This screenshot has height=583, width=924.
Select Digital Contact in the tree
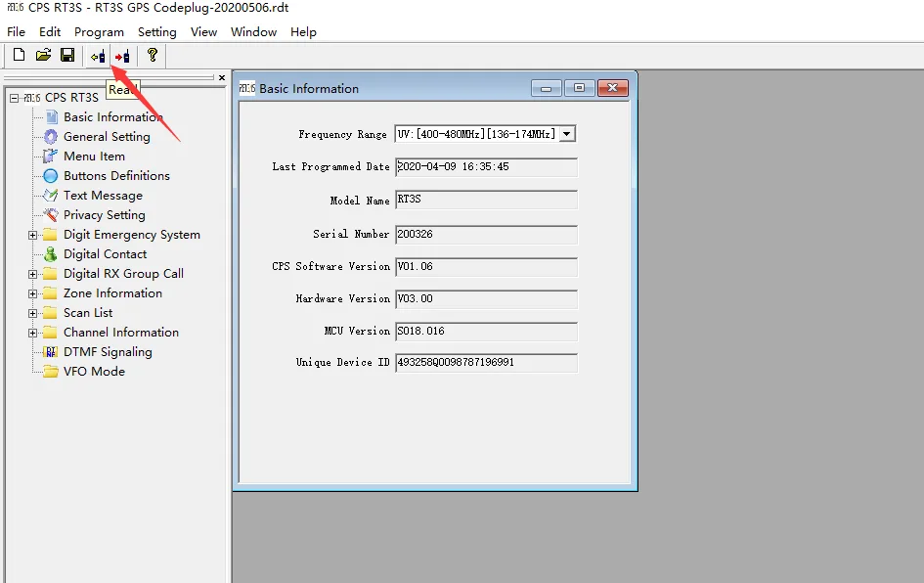105,254
